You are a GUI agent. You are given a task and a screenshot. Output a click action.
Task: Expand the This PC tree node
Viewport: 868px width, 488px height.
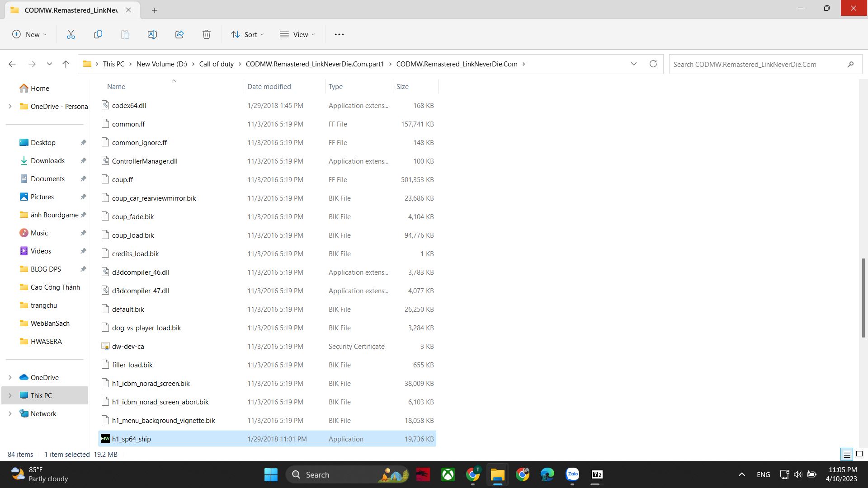10,395
